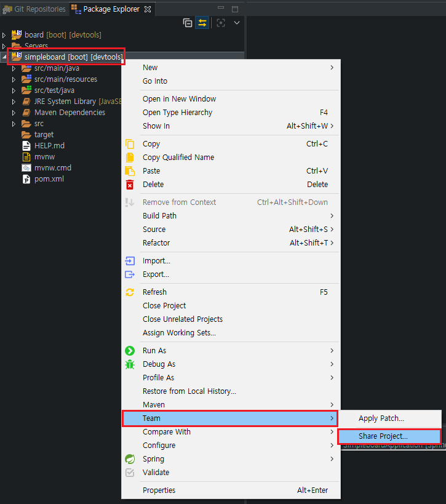Click the simpleboard project icon
The width and height of the screenshot is (446, 504).
[x=17, y=57]
